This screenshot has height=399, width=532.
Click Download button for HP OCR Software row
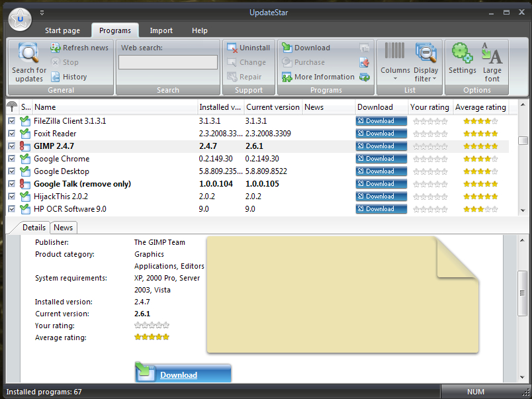(x=381, y=208)
